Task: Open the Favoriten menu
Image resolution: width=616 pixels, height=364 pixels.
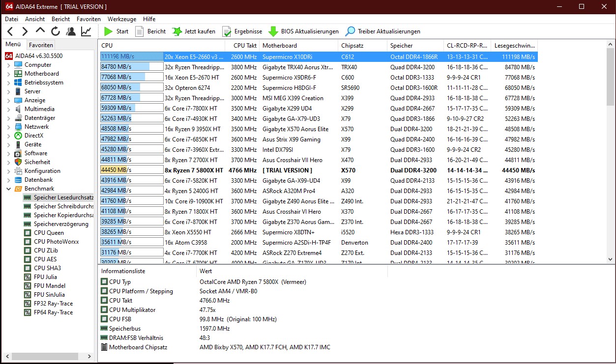Action: 88,19
